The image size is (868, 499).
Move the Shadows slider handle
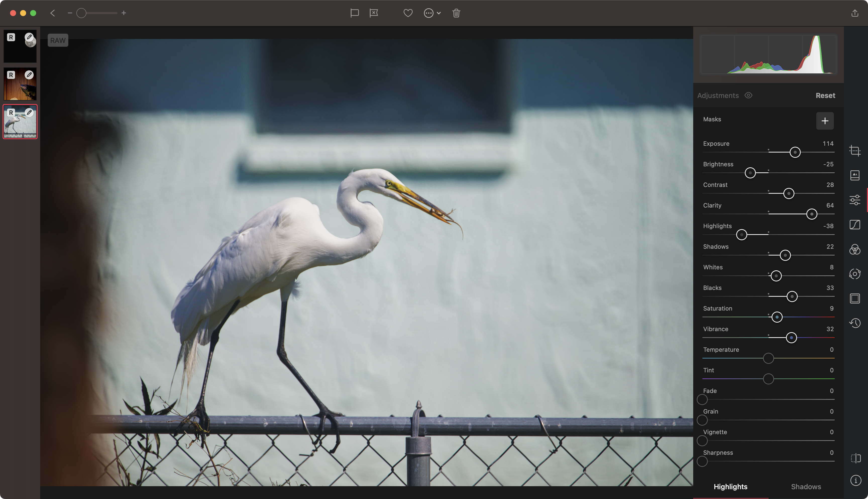coord(785,255)
